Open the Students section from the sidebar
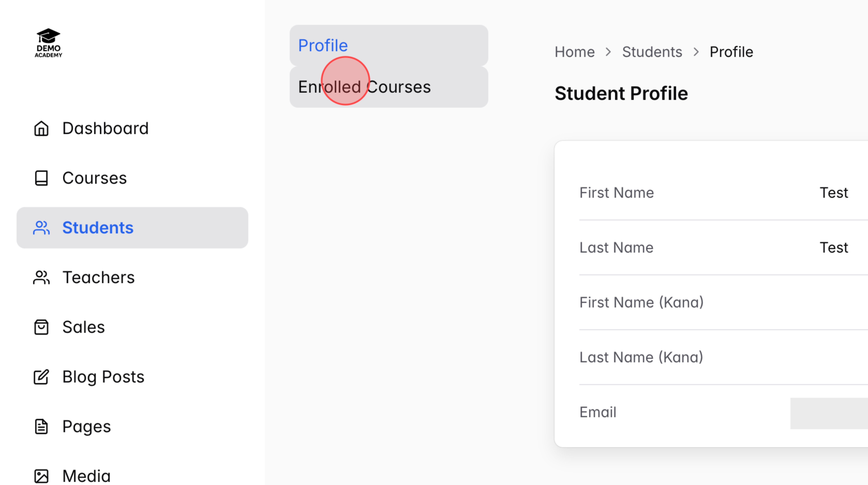The width and height of the screenshot is (868, 485). 98,228
